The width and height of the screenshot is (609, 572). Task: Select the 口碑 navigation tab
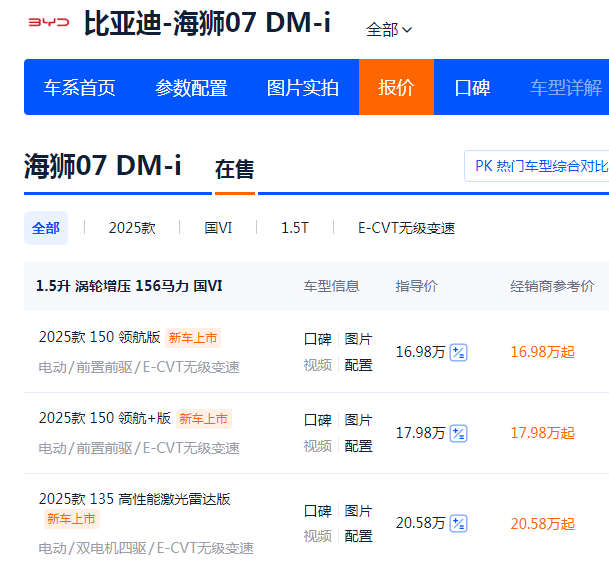click(472, 88)
